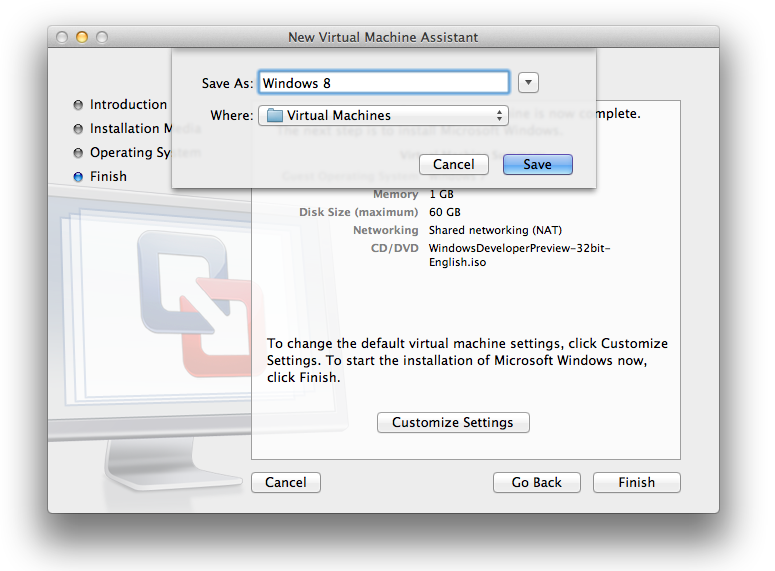Image resolution: width=775 pixels, height=571 pixels.
Task: Click the title bar zoom button
Action: pos(102,37)
